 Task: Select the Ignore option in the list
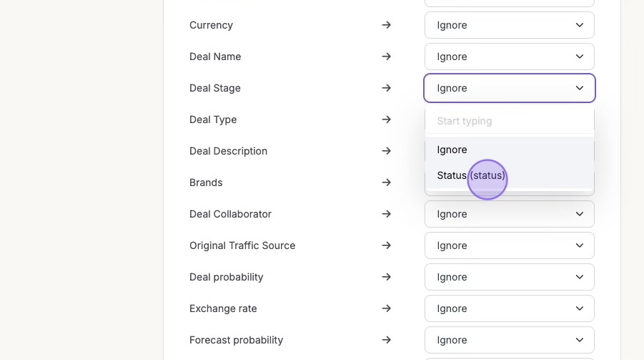click(x=452, y=150)
